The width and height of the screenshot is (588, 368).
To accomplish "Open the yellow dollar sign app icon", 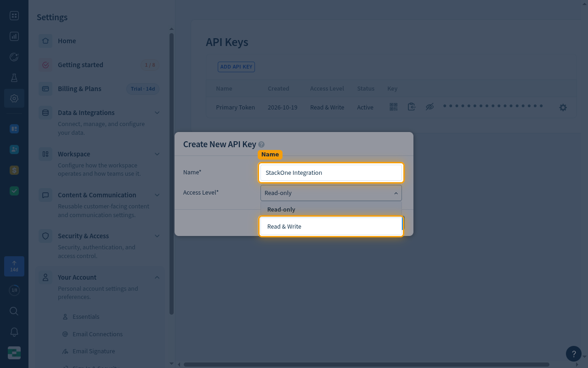I will point(14,170).
